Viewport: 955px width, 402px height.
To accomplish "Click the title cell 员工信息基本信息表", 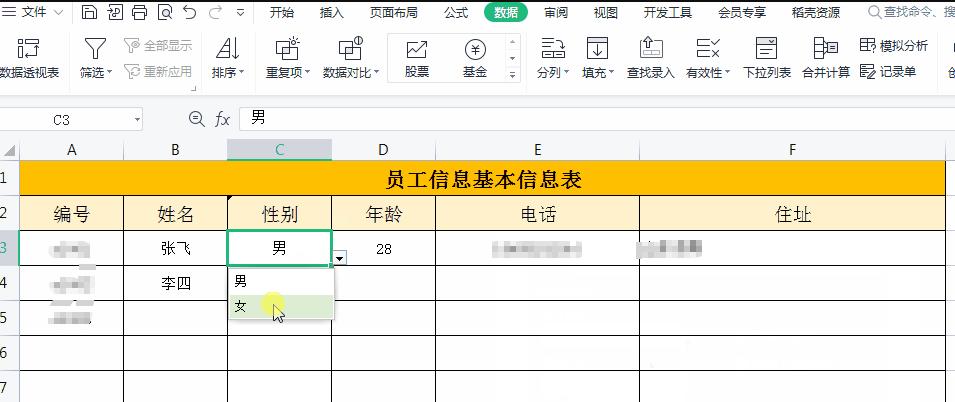I will click(483, 179).
